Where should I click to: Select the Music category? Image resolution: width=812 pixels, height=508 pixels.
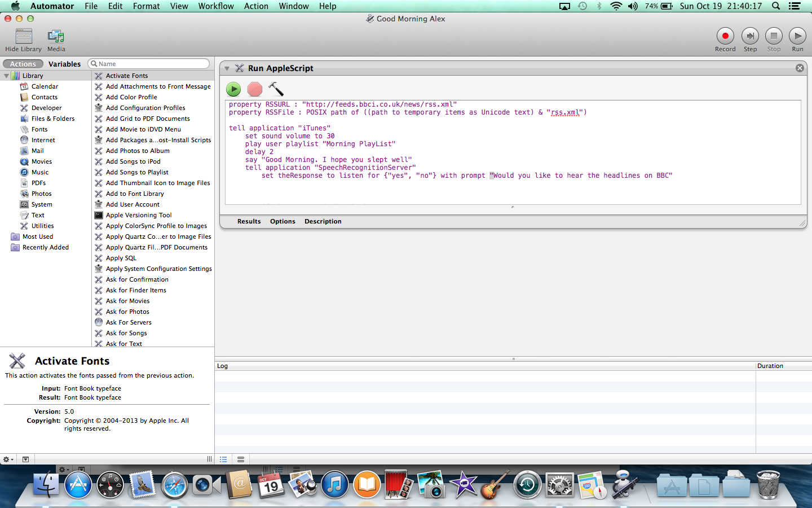point(40,172)
